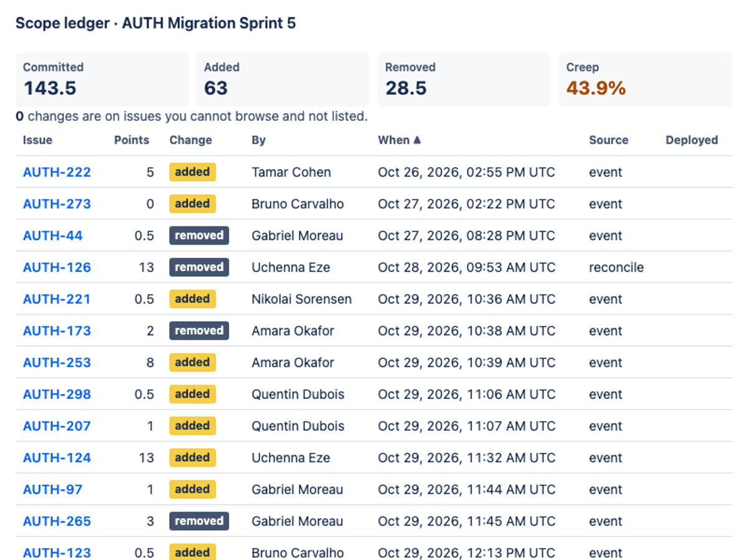Click Gabriel Moreau on the AUTH-97 row
Viewport: 747px width, 560px height.
pyautogui.click(x=297, y=490)
